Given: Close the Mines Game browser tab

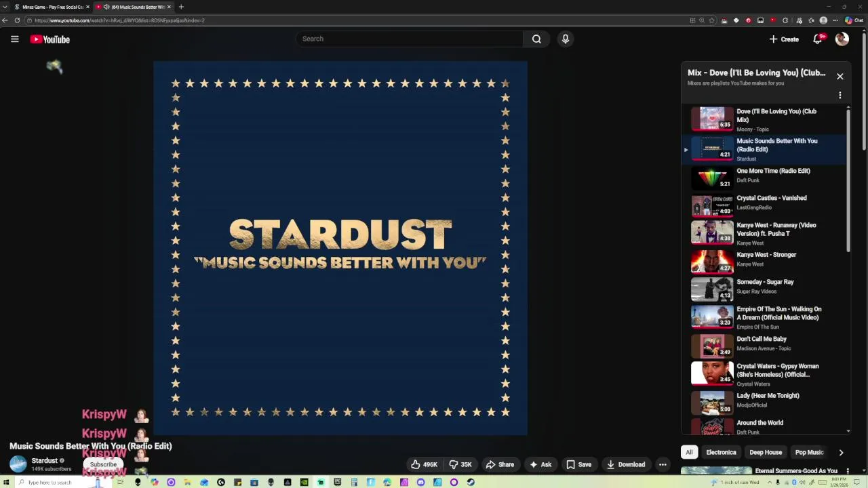Looking at the screenshot, I should pos(87,7).
